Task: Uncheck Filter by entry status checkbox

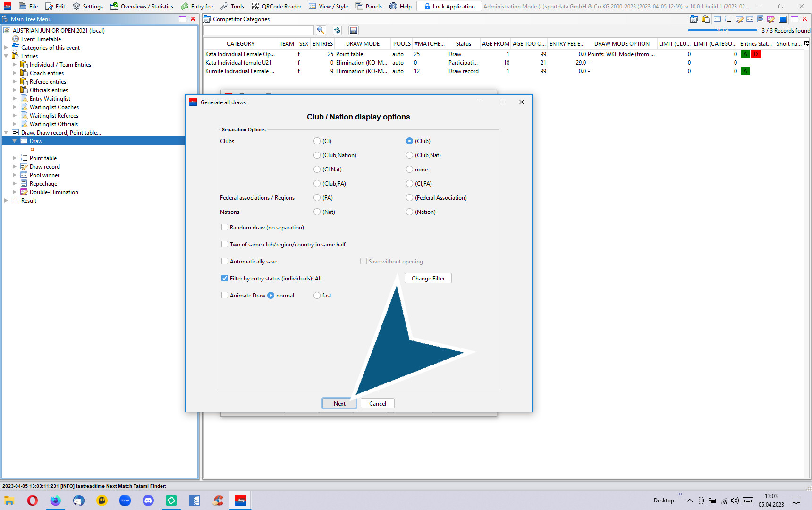Action: 225,278
